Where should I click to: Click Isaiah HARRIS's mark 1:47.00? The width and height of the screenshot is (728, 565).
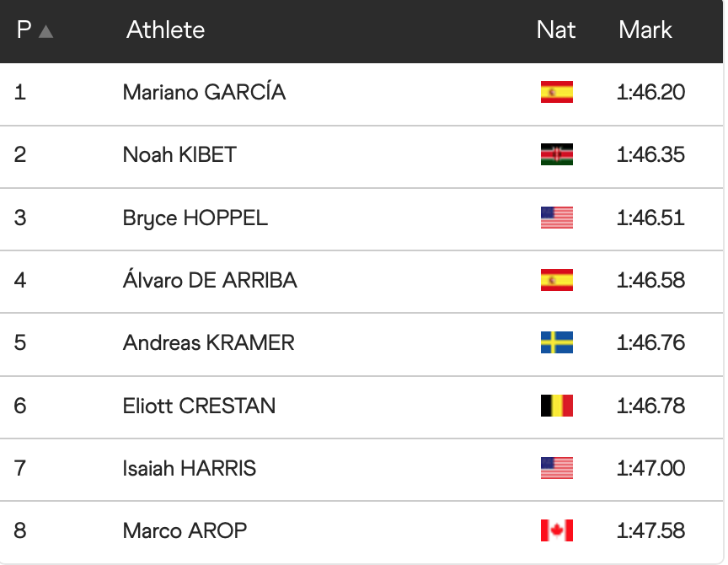[x=650, y=468]
